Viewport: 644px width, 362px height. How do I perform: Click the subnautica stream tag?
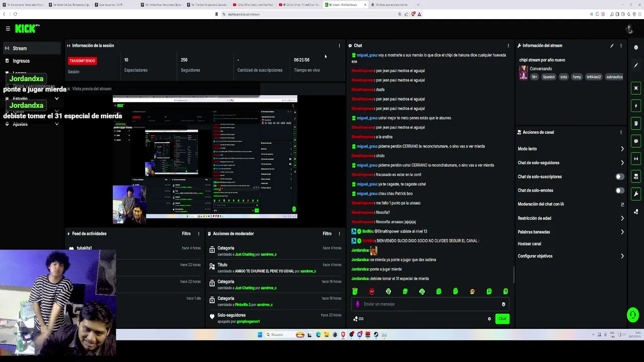(x=614, y=77)
